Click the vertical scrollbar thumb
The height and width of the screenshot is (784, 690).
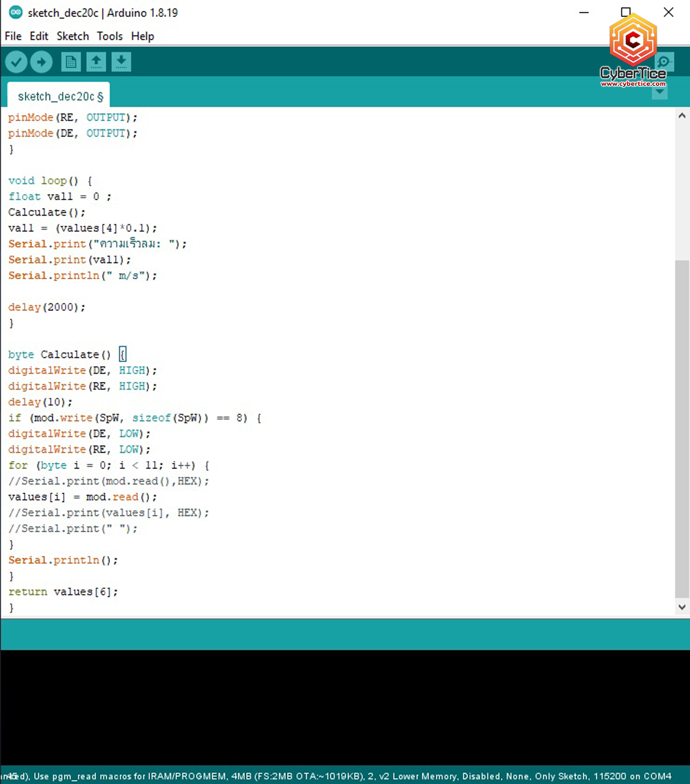click(x=682, y=428)
